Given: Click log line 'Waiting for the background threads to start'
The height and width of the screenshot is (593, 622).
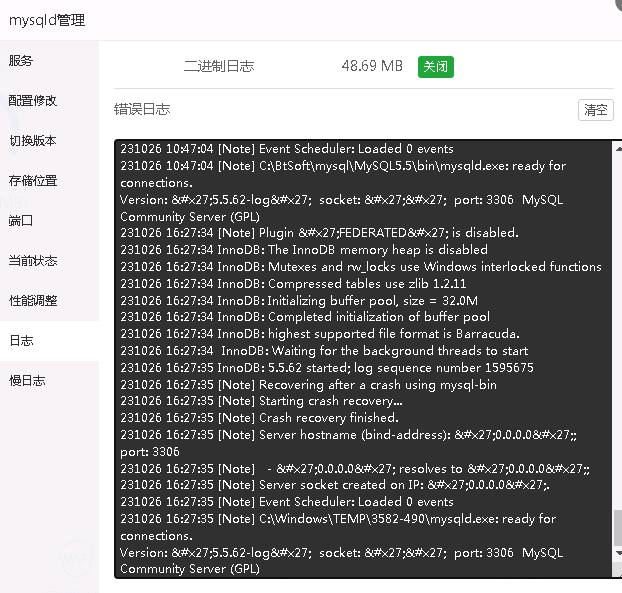Looking at the screenshot, I should click(x=324, y=351).
